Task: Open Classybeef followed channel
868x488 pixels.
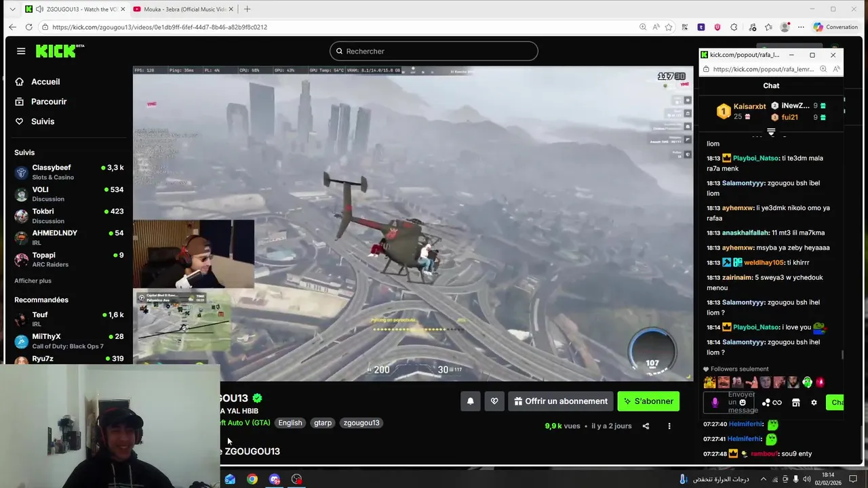Action: click(x=68, y=172)
